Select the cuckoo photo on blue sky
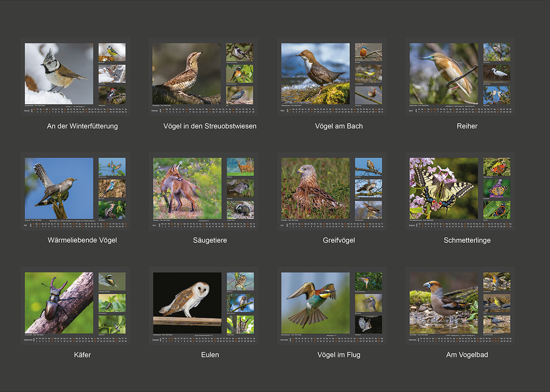The image size is (550, 392). (59, 188)
